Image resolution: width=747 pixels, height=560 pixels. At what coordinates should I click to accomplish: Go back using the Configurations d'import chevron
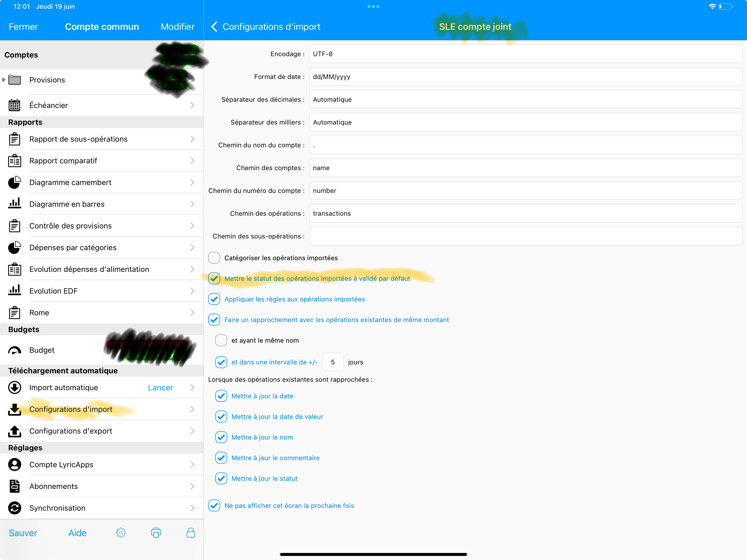pos(214,27)
